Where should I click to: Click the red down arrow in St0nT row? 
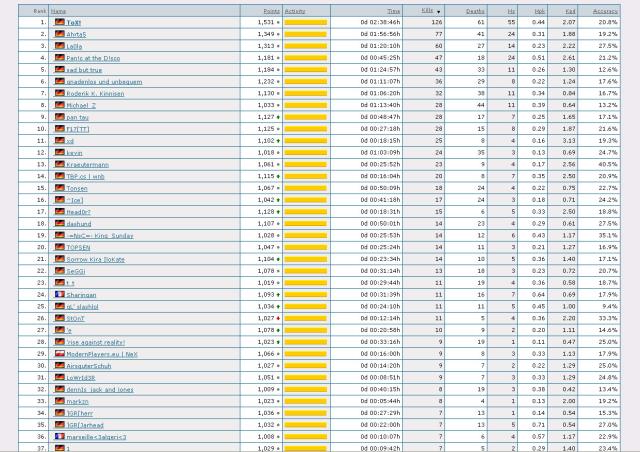(x=278, y=317)
